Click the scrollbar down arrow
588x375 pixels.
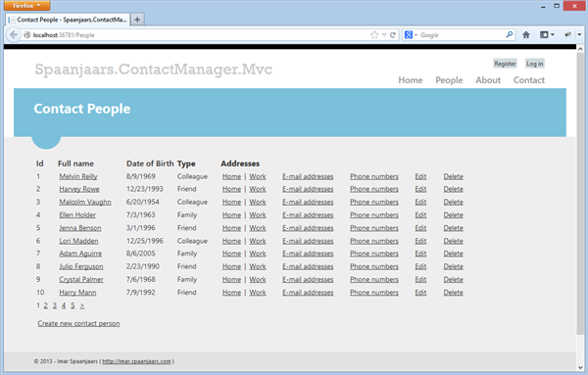coord(580,367)
